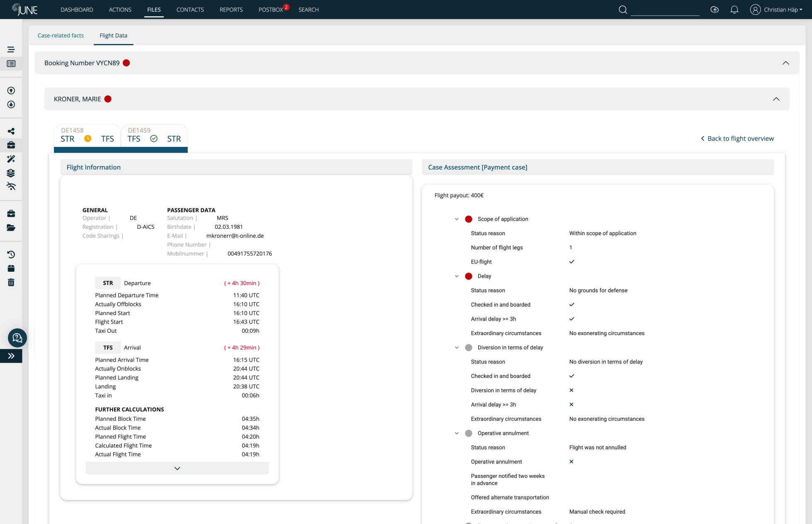This screenshot has width=812, height=524.
Task: Collapse Scope of application group
Action: click(457, 219)
